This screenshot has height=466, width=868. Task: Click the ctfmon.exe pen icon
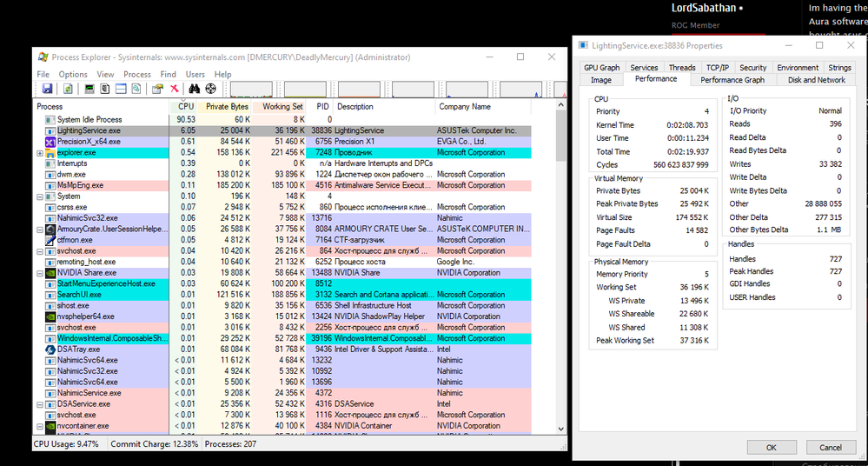(50, 240)
